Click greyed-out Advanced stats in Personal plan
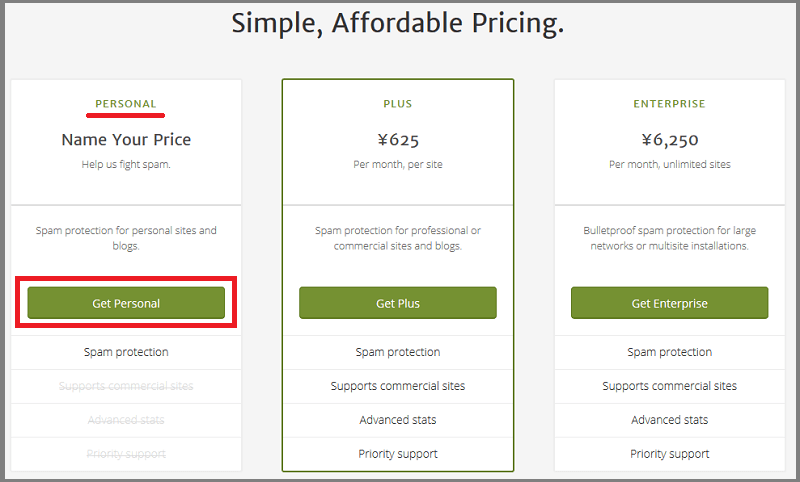This screenshot has height=482, width=800. click(126, 420)
